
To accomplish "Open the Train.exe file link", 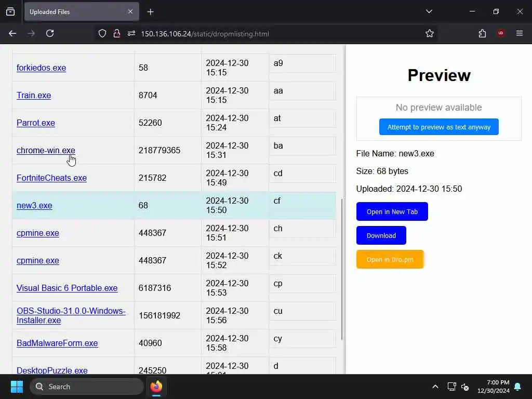I will (34, 96).
